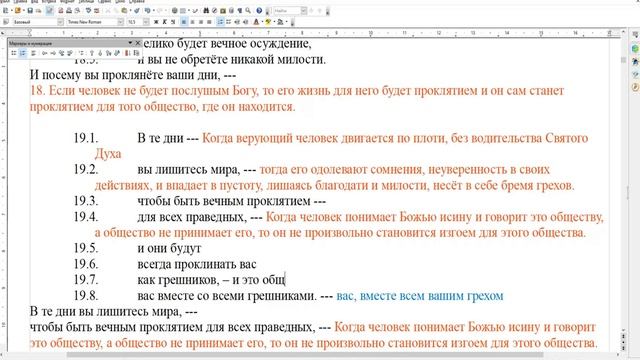Apply the Highlighting color
640x360 pixels.
tap(268, 22)
